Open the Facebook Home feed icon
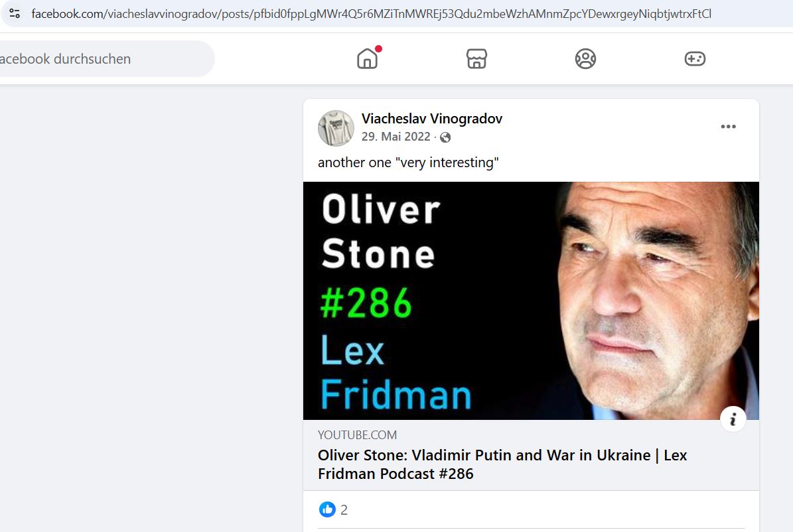Image resolution: width=793 pixels, height=532 pixels. point(367,59)
